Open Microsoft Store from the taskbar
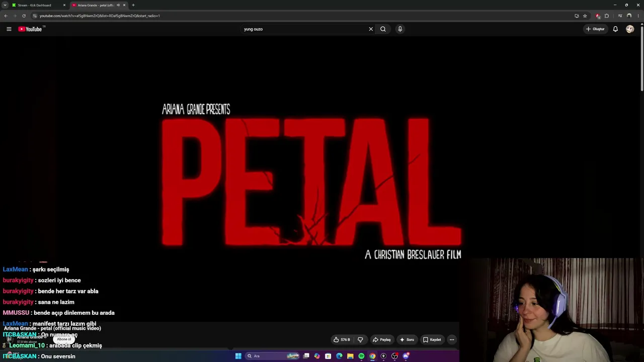The image size is (644, 362). [x=328, y=356]
